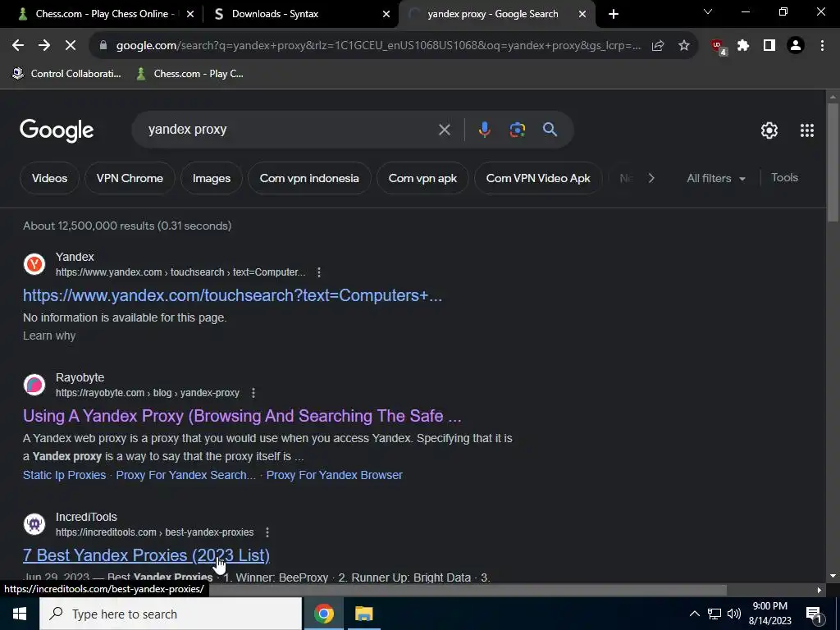
Task: Open Windows Start menu
Action: click(20, 614)
